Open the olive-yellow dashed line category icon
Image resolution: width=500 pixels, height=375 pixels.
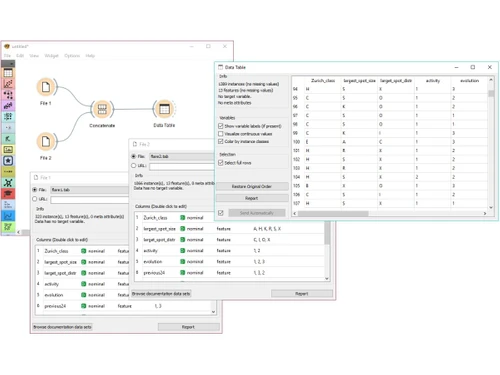click(8, 172)
